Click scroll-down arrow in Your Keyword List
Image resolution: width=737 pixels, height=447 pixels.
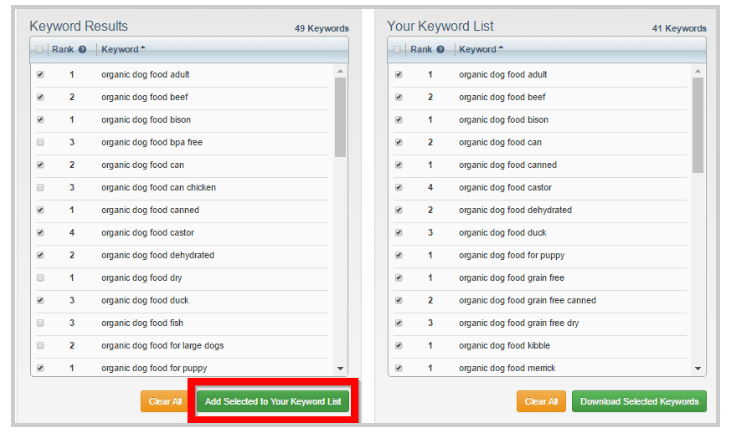[x=698, y=369]
